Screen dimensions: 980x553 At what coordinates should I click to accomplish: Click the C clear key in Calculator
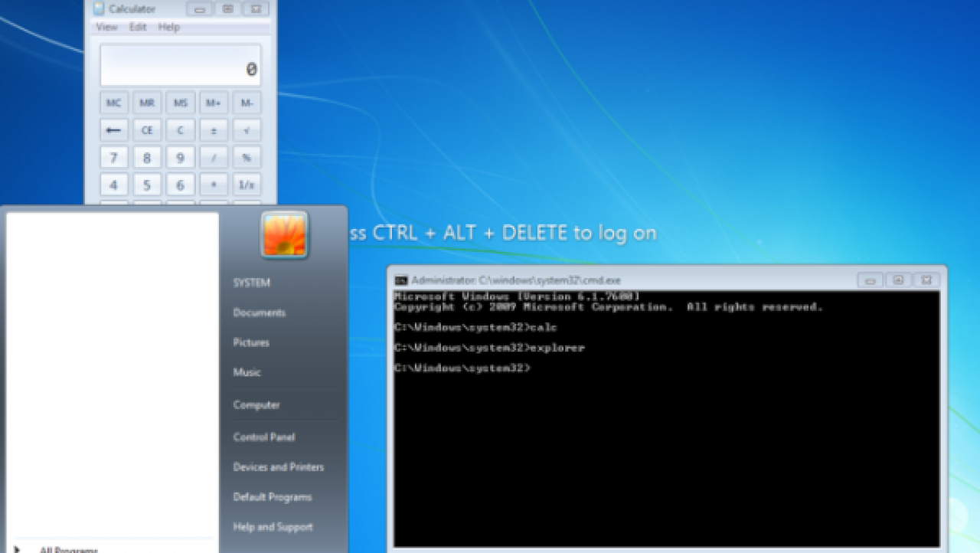tap(181, 130)
